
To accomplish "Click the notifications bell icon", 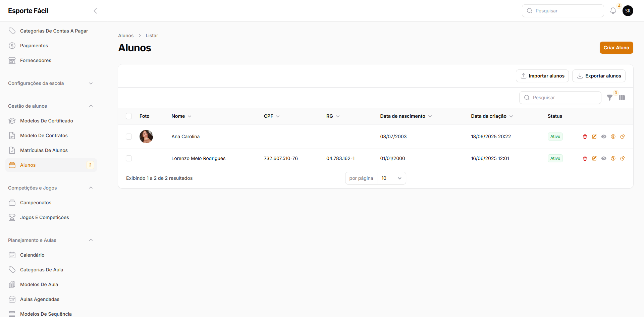I will point(613,11).
